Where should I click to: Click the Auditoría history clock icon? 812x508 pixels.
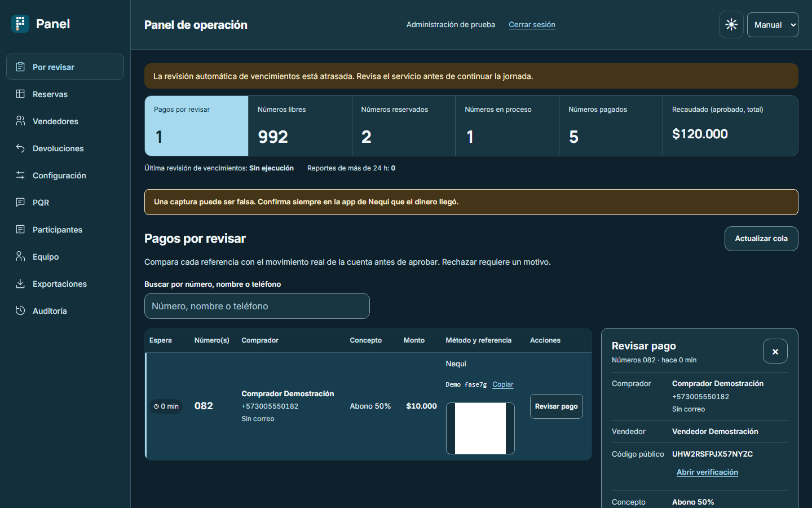click(20, 310)
